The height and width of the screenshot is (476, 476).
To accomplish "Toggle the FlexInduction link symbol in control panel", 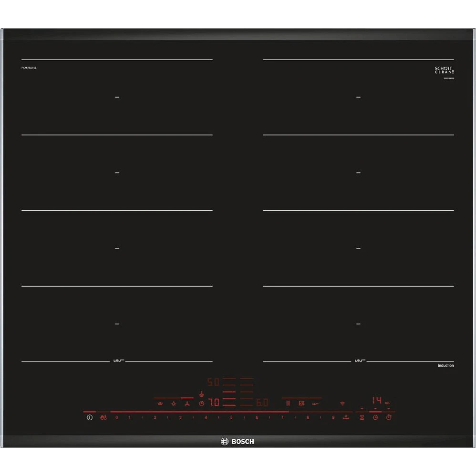I will point(315,404).
